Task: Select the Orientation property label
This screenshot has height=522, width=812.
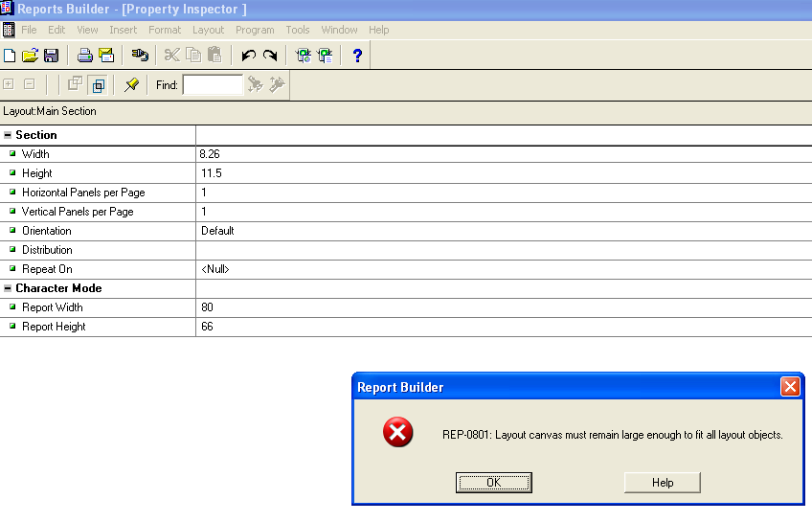Action: click(47, 231)
